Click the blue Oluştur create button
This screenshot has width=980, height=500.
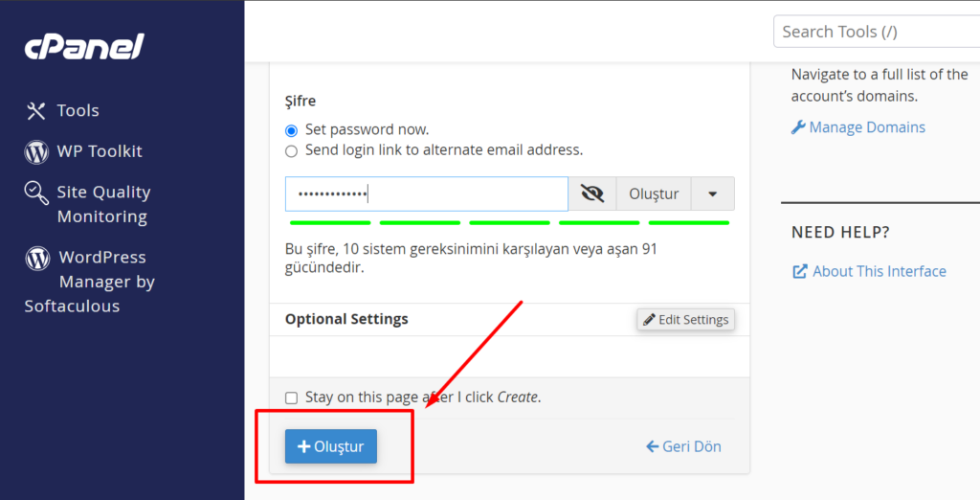tap(330, 446)
